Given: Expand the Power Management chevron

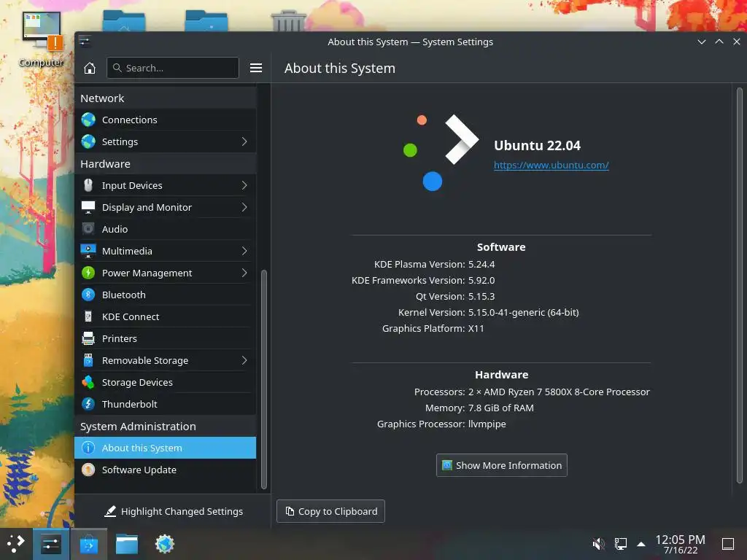Looking at the screenshot, I should [244, 273].
